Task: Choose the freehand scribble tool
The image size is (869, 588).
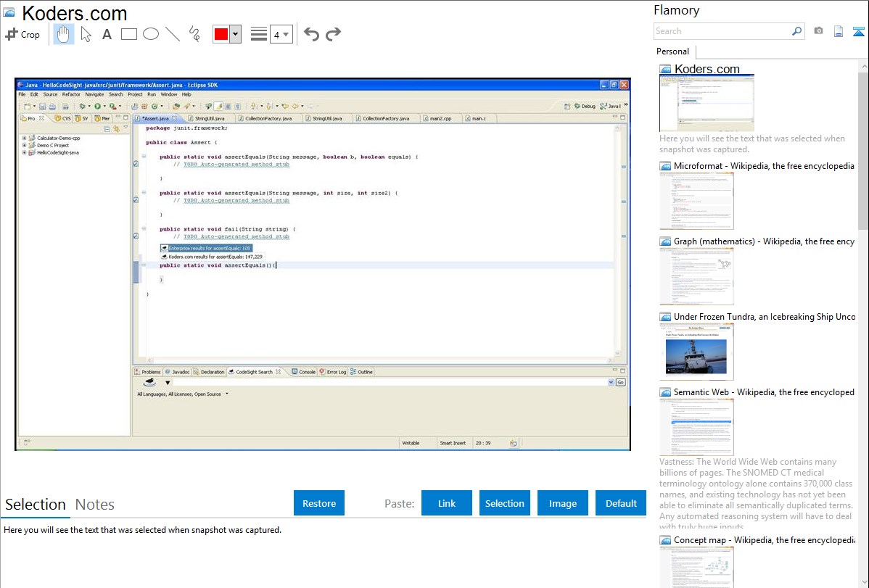Action: click(x=194, y=34)
